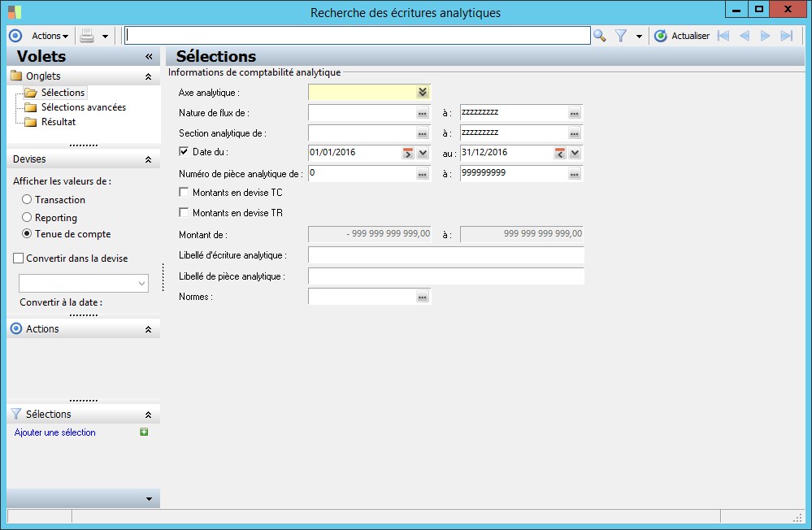Click the start date forward arrow icon

(x=408, y=153)
